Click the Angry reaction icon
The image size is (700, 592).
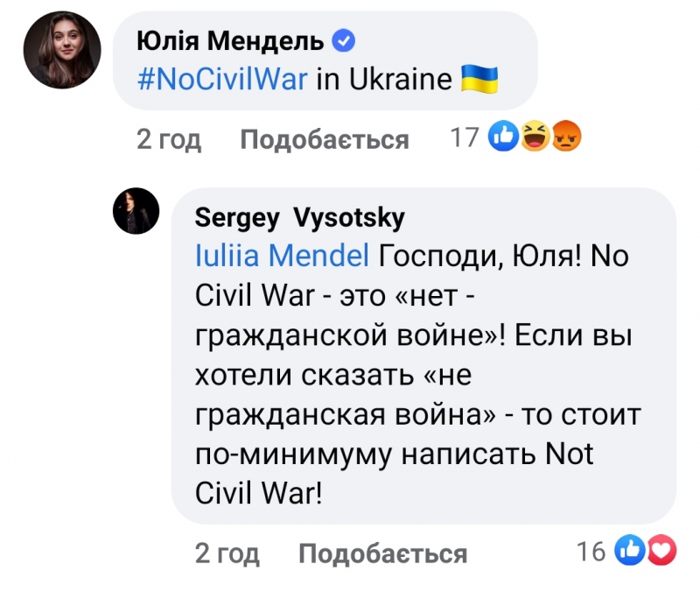tap(566, 137)
